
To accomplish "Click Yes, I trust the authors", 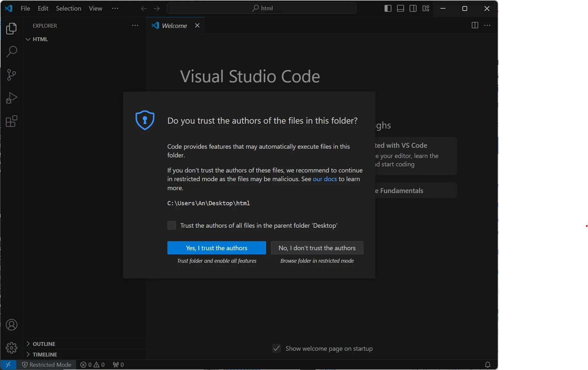I will pos(217,248).
